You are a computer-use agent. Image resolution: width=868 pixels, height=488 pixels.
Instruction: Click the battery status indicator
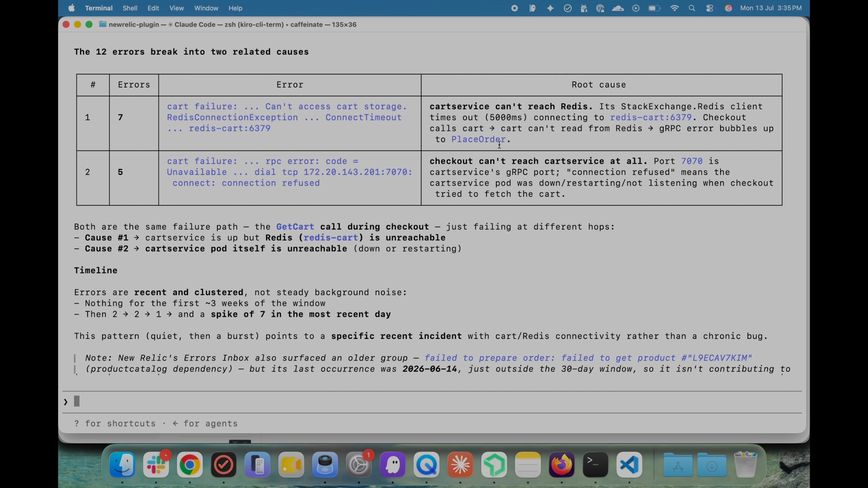tap(655, 8)
